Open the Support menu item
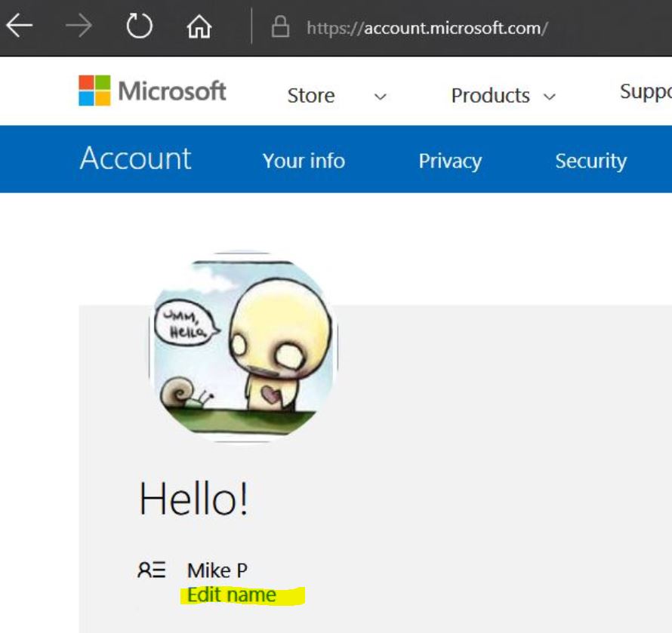The height and width of the screenshot is (633, 672). [646, 91]
